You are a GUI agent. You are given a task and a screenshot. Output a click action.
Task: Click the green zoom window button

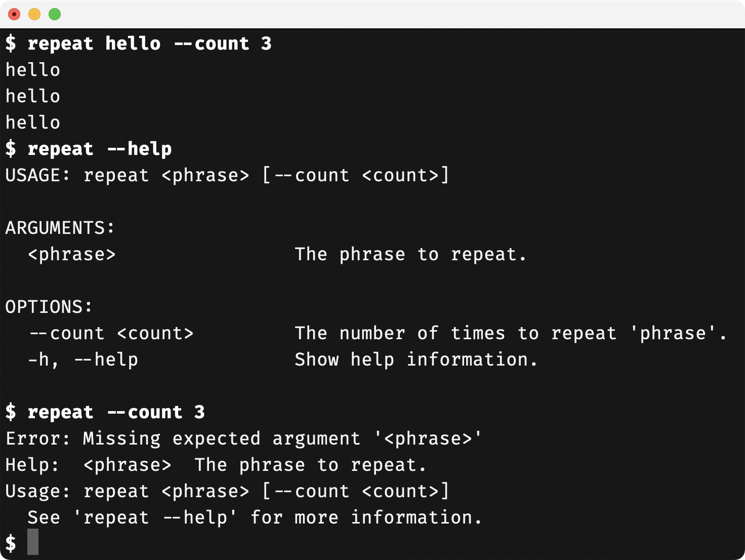pyautogui.click(x=55, y=14)
